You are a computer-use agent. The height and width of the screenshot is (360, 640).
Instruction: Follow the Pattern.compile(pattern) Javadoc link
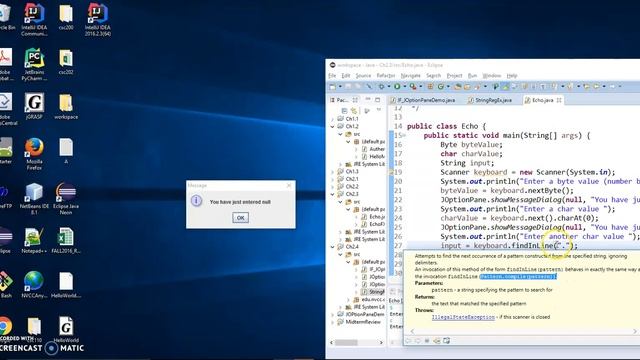[518, 276]
